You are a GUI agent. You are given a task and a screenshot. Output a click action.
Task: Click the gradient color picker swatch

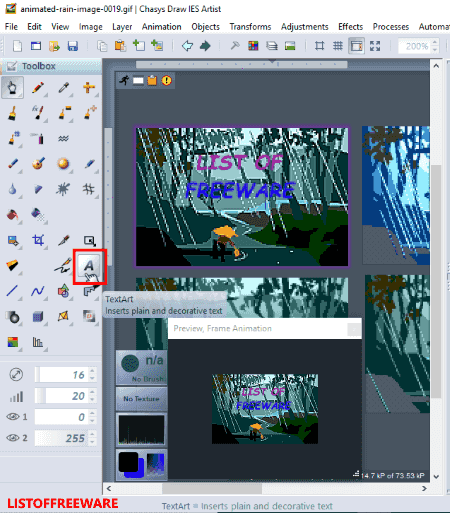click(156, 464)
